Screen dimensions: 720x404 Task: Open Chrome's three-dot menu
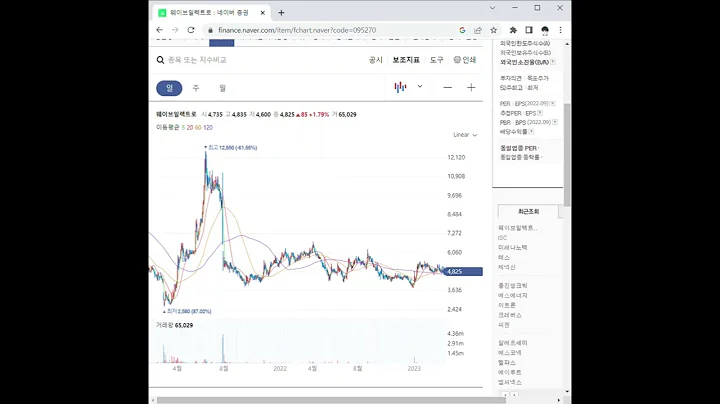[560, 30]
